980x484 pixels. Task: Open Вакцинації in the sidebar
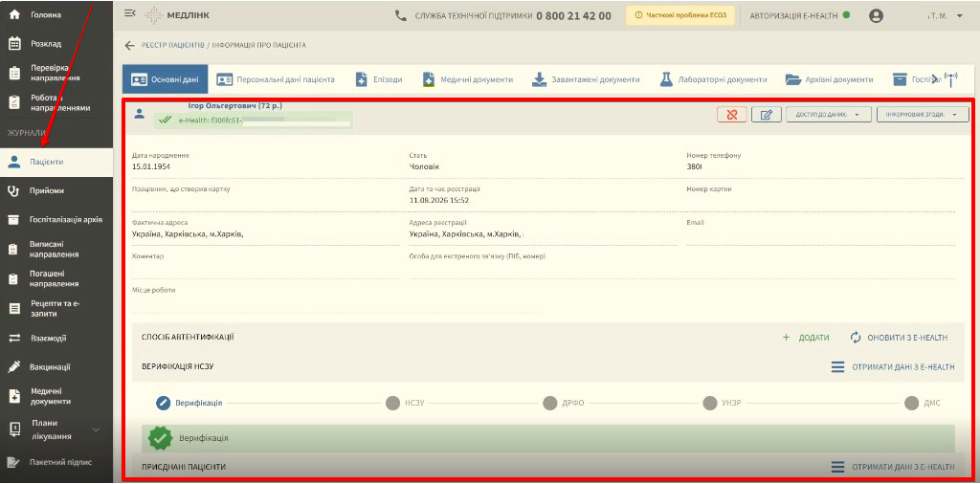pos(56,367)
